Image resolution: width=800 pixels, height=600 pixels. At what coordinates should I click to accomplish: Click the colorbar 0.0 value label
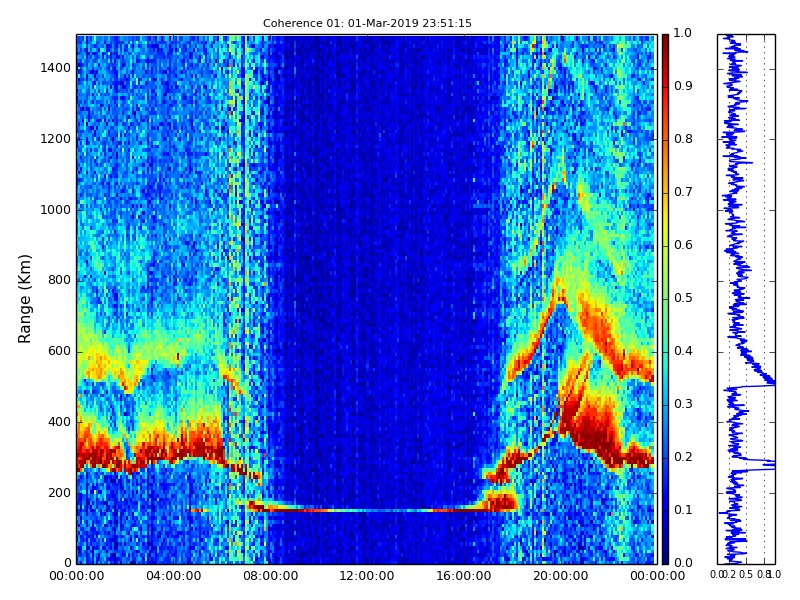pos(683,563)
